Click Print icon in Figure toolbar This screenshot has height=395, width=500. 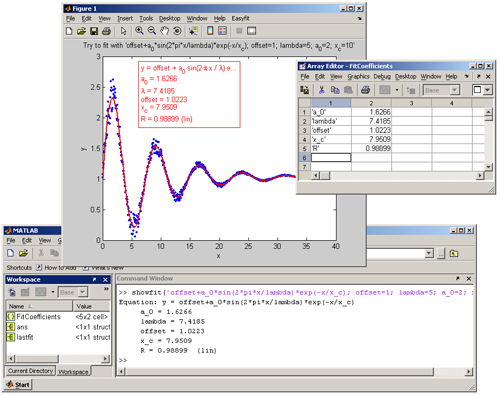[106, 31]
